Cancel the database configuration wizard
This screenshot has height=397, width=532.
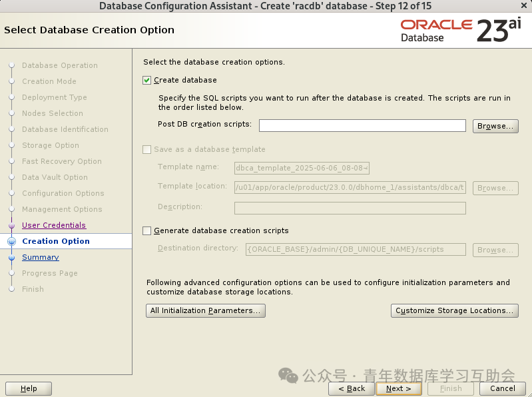point(503,388)
